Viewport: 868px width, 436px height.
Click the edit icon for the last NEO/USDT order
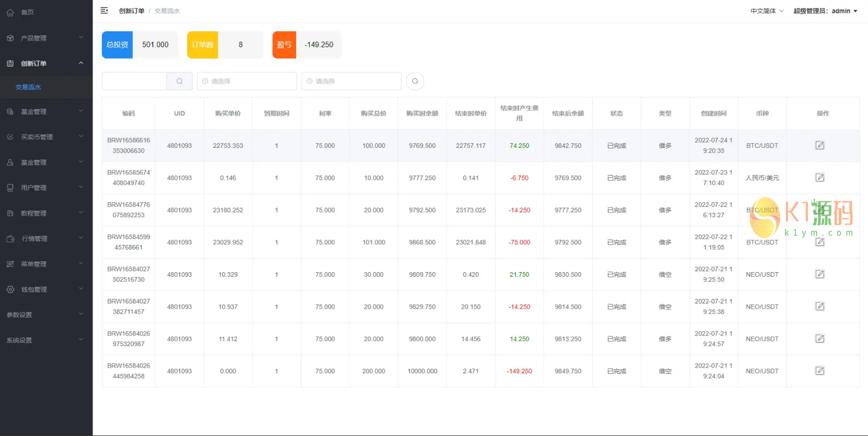tap(820, 371)
